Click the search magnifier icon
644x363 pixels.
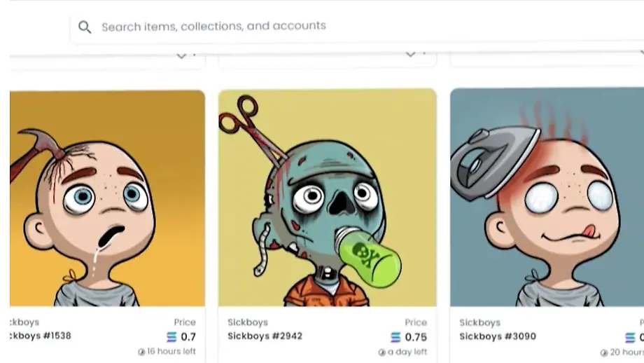point(85,27)
